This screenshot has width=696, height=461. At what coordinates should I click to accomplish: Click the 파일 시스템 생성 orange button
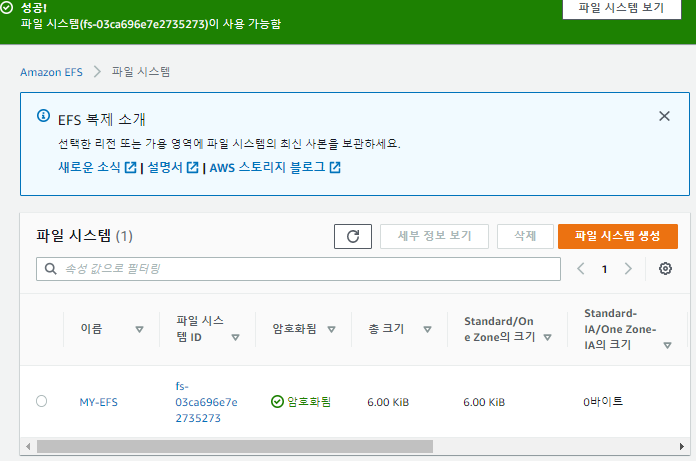(x=617, y=236)
